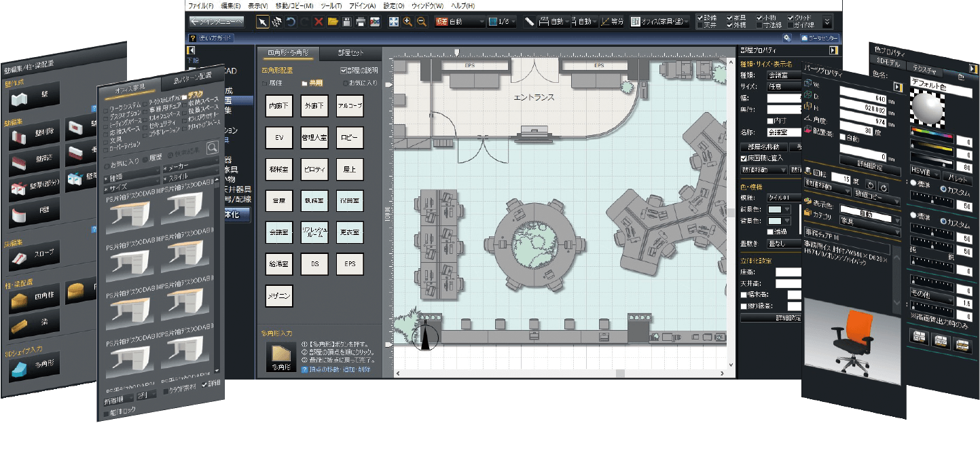Open the yellow folder icon
This screenshot has width=980, height=459.
333,22
